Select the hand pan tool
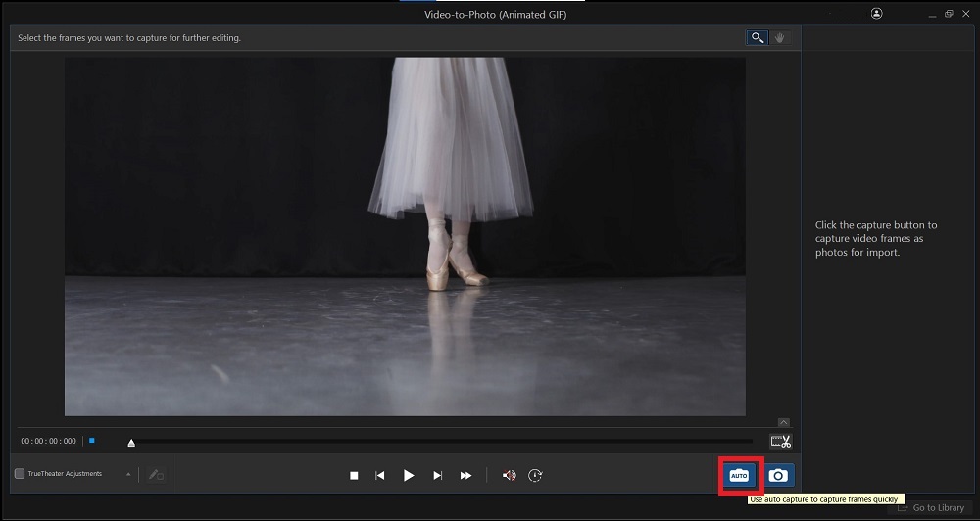This screenshot has height=521, width=980. 780,38
